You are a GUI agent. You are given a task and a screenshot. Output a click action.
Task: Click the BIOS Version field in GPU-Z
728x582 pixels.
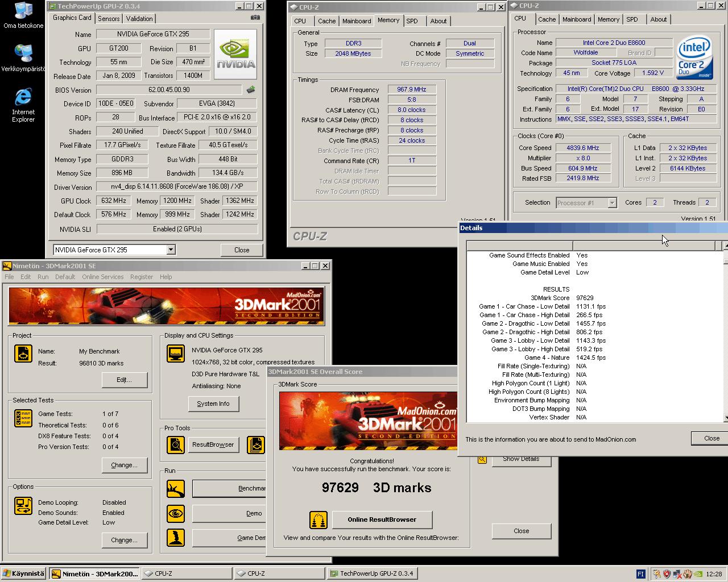(169, 90)
